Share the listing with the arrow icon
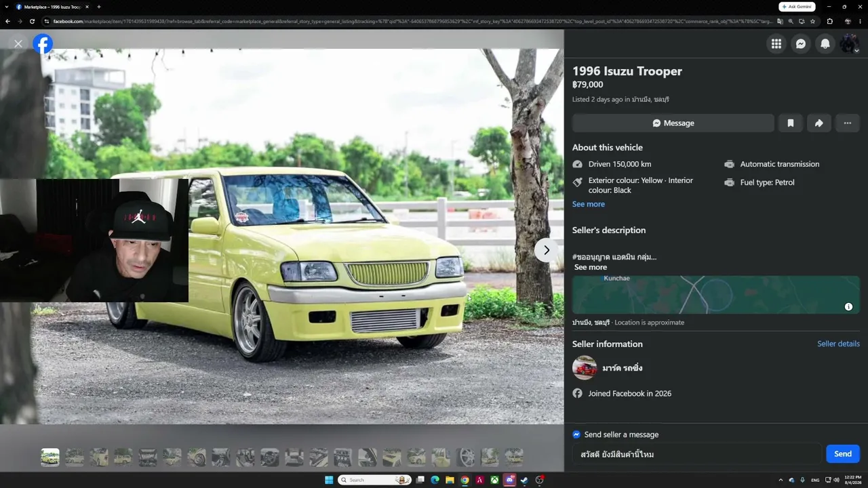The height and width of the screenshot is (488, 868). (x=819, y=123)
